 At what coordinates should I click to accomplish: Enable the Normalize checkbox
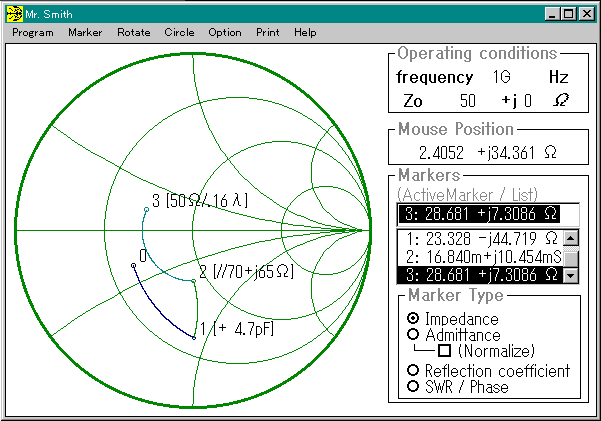[445, 350]
